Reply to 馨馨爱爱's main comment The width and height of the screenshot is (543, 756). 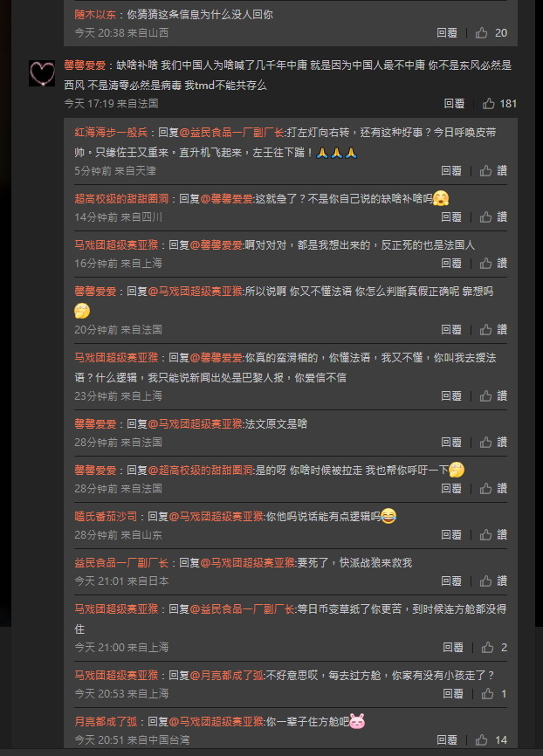point(454,104)
